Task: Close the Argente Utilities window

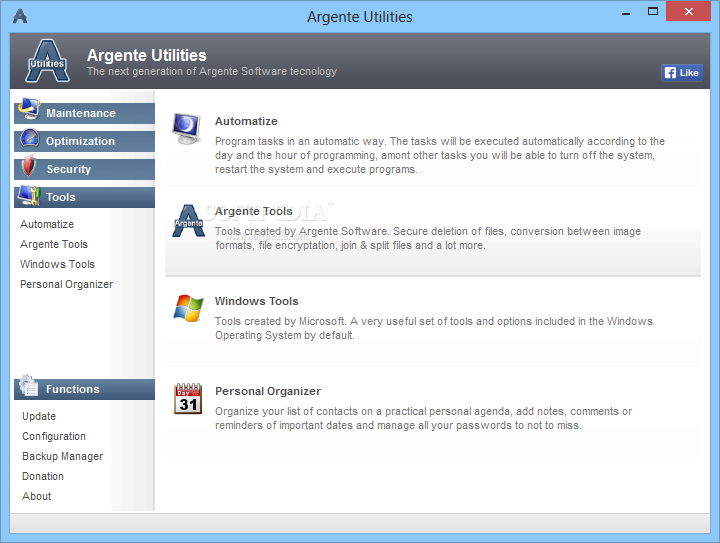Action: (688, 11)
